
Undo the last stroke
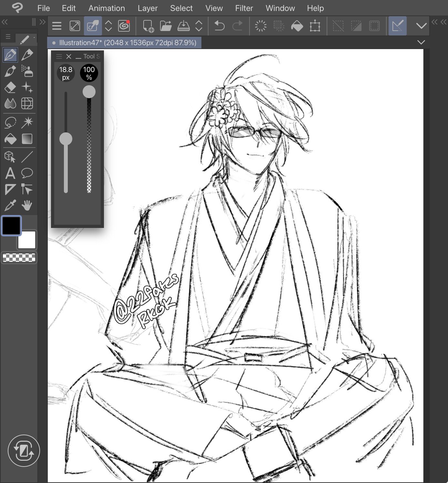coord(219,26)
